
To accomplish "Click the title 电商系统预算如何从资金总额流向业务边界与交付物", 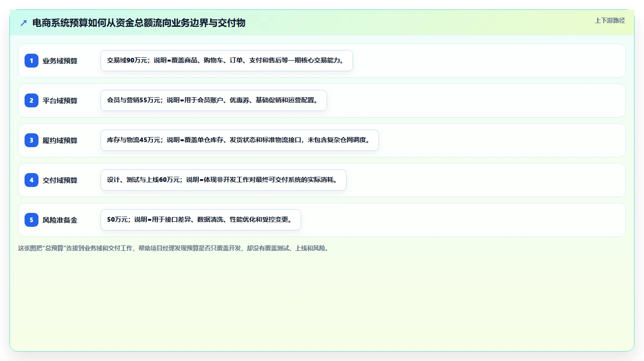I will [x=139, y=23].
